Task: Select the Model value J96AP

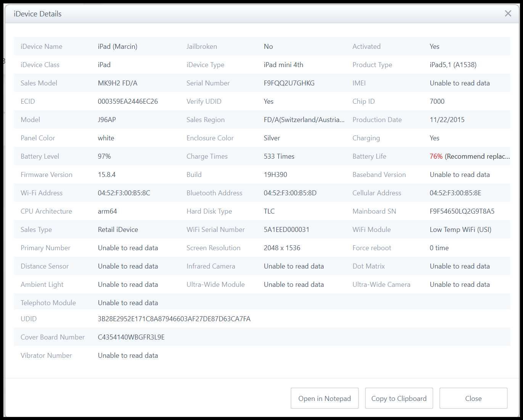Action: tap(107, 120)
